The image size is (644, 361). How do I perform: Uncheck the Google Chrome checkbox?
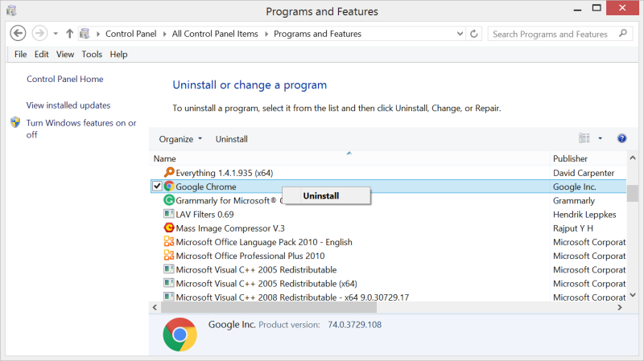(157, 187)
